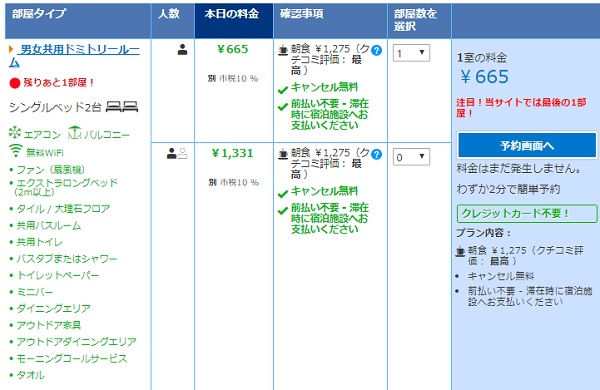Viewport: 600px width, 390px height.
Task: Click ダイニングエリア amenity item
Action: pyautogui.click(x=53, y=308)
